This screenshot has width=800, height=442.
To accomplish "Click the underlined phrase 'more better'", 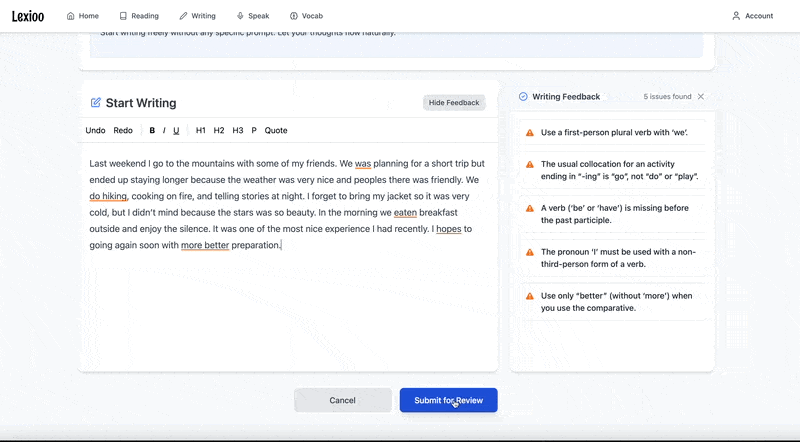I will (x=205, y=245).
